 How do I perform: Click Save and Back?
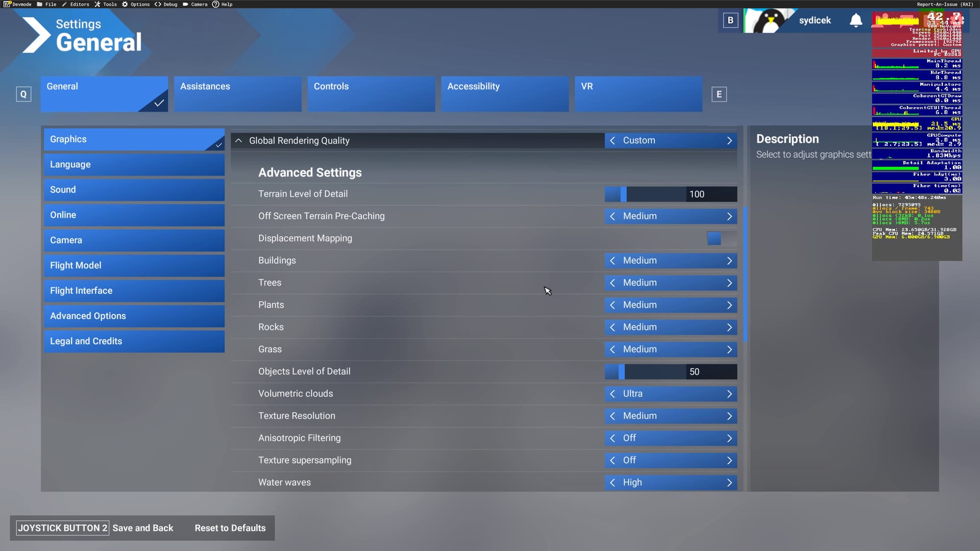[142, 528]
